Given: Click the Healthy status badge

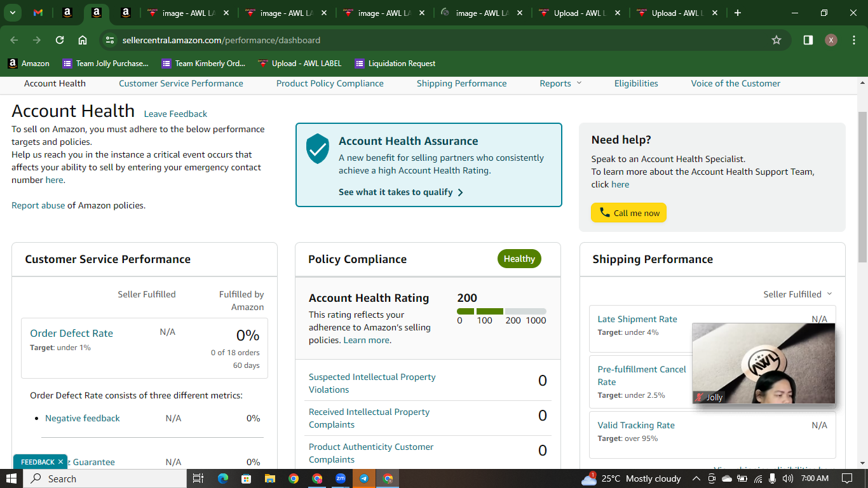Looking at the screenshot, I should tap(519, 259).
